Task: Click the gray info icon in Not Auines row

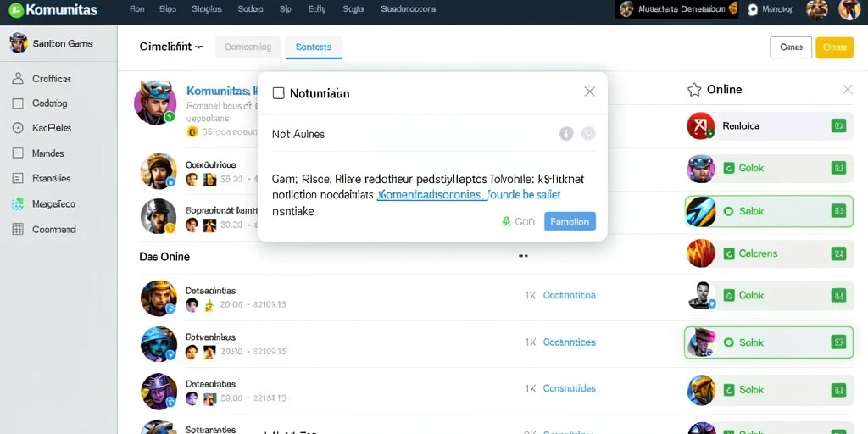Action: 565,133
